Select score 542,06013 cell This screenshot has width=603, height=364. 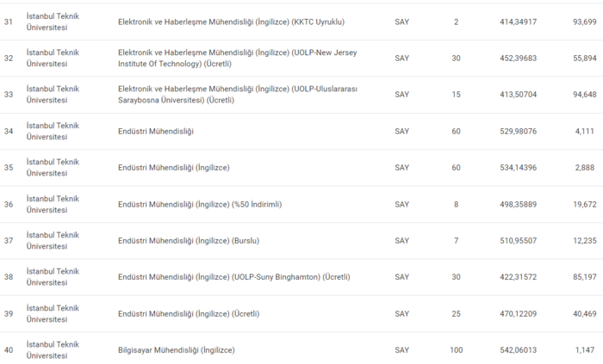click(518, 350)
